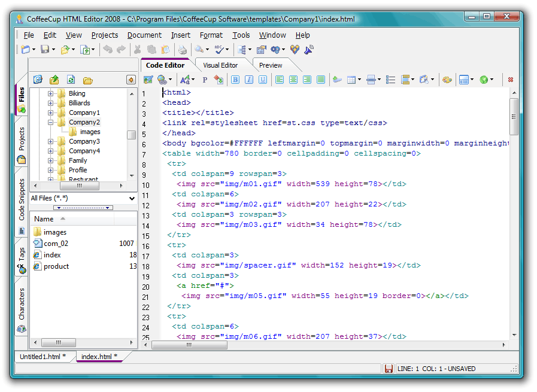Click the folder tree horizontal scrollbar thumb

click(80, 186)
